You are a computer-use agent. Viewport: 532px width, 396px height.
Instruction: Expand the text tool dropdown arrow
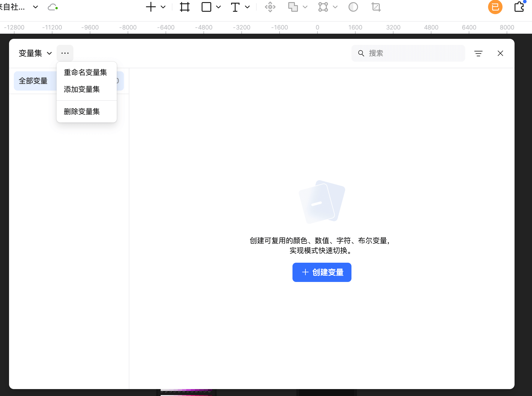[247, 7]
